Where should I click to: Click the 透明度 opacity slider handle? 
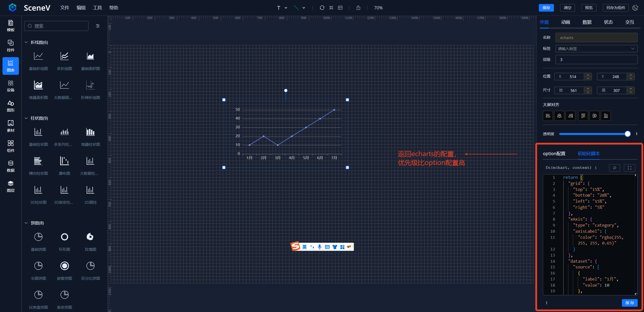(627, 134)
